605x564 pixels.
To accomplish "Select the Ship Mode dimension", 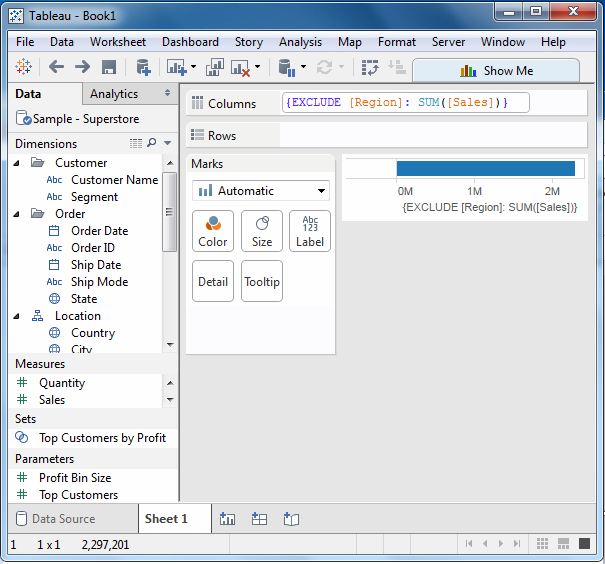I will pos(100,282).
